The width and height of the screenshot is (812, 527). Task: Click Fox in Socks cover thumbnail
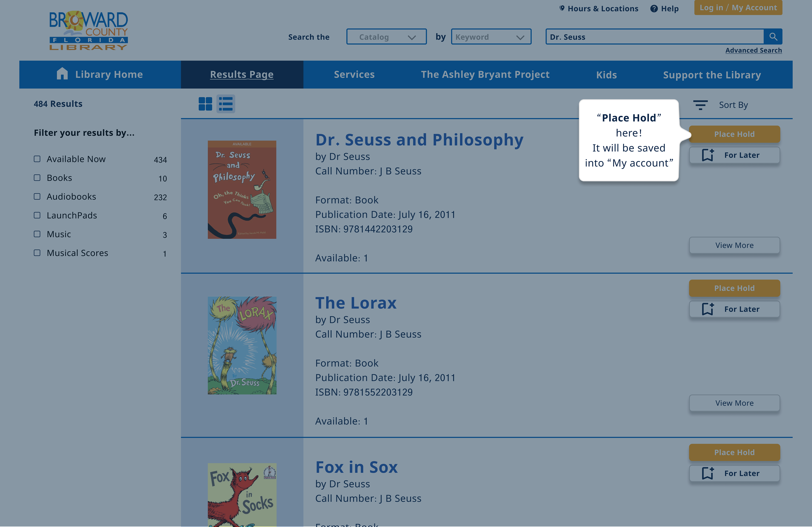242,495
